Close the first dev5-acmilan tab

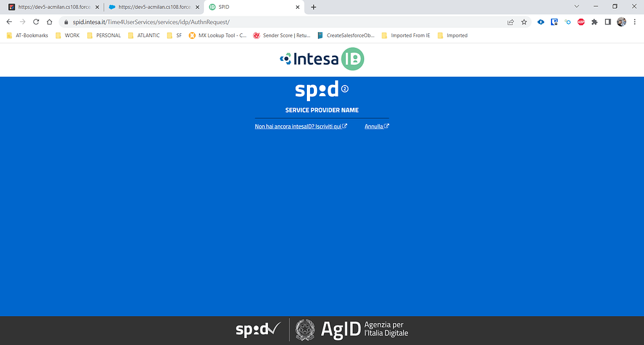[97, 7]
